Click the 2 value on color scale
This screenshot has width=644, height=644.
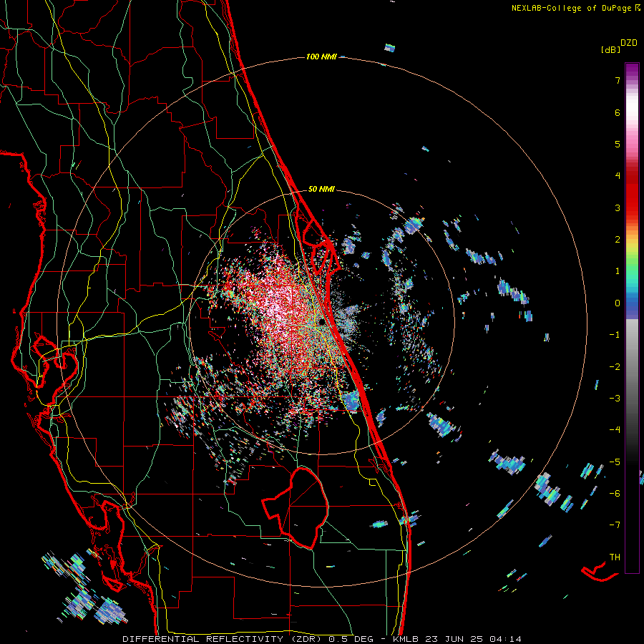[x=618, y=240]
